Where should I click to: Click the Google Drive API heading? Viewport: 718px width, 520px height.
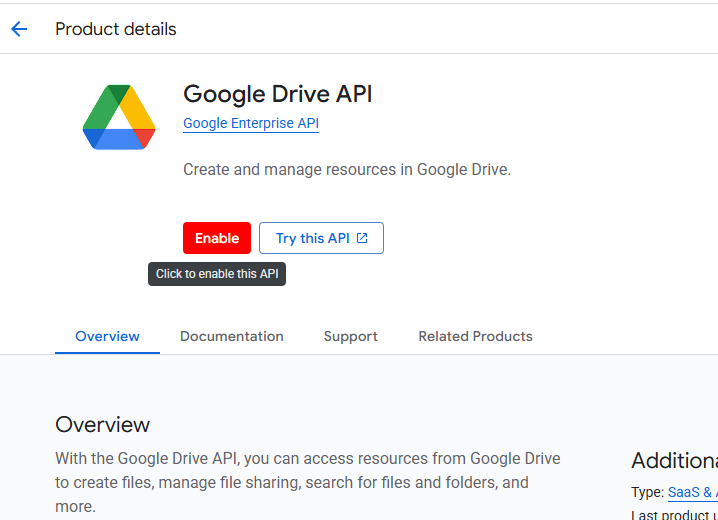(277, 94)
